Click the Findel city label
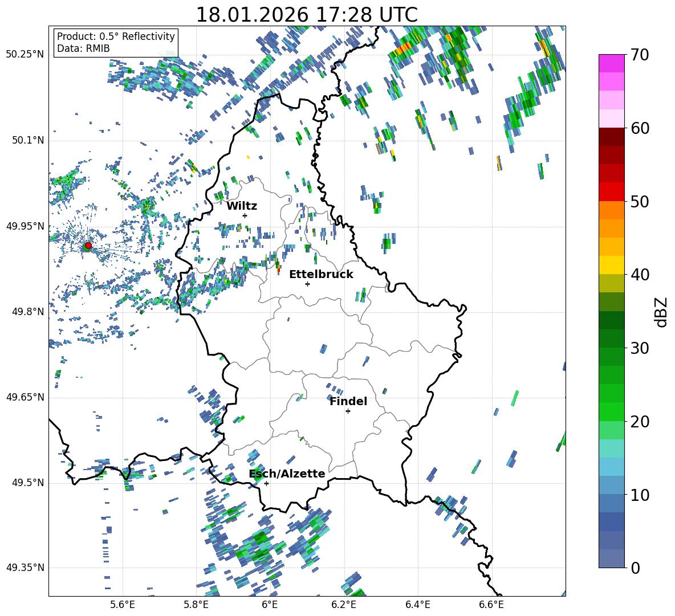Viewport: 675px width, 616px height. pyautogui.click(x=348, y=401)
